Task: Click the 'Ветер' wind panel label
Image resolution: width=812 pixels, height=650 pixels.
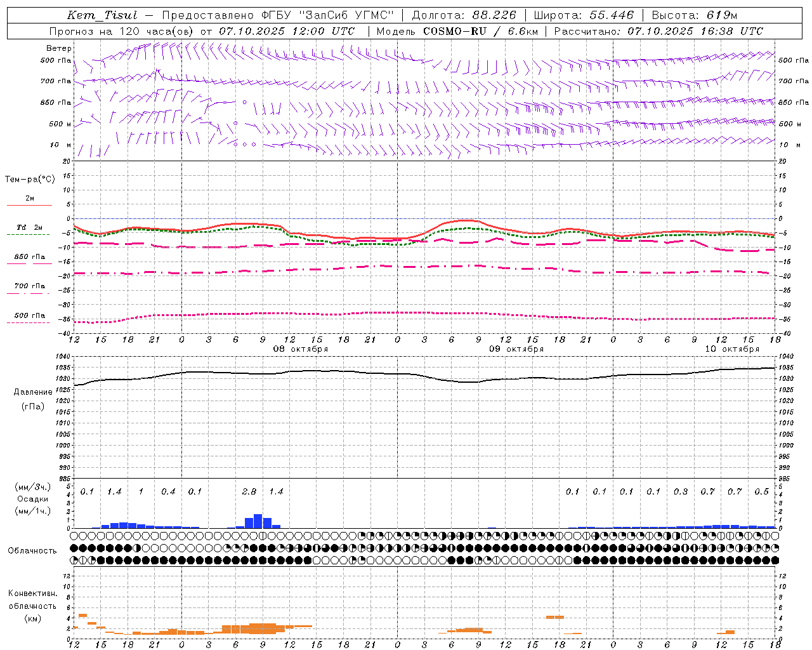Action: click(59, 48)
